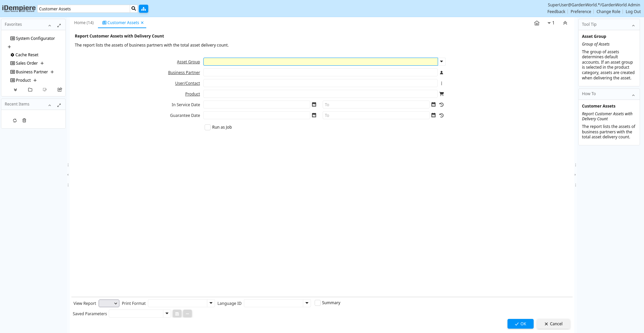
Task: Click the Business Partner lookup person icon
Action: [x=441, y=73]
